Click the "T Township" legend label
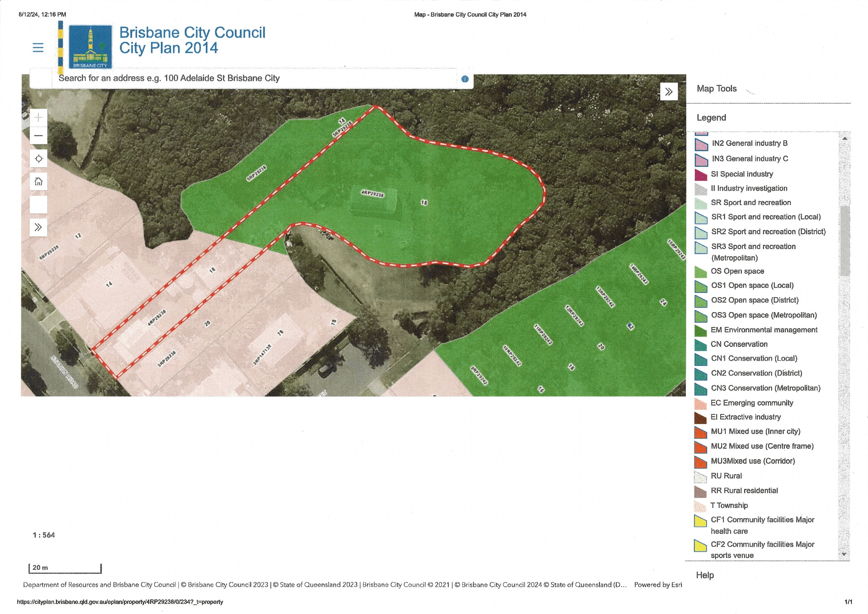 tap(729, 506)
